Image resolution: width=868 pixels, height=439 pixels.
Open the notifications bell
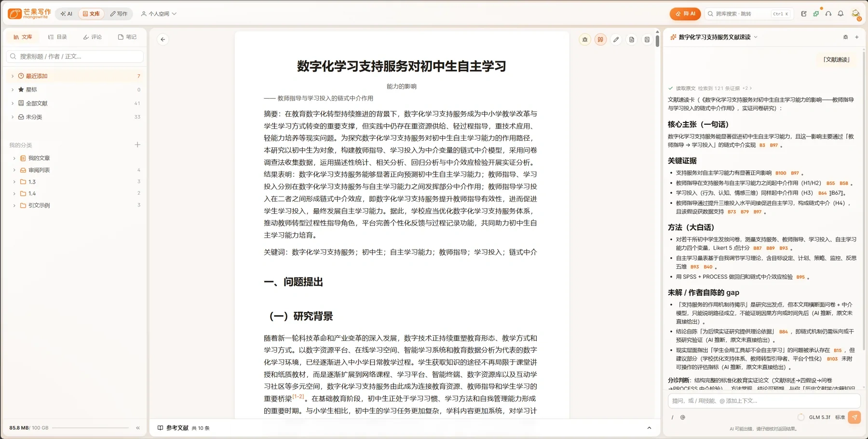pos(841,14)
